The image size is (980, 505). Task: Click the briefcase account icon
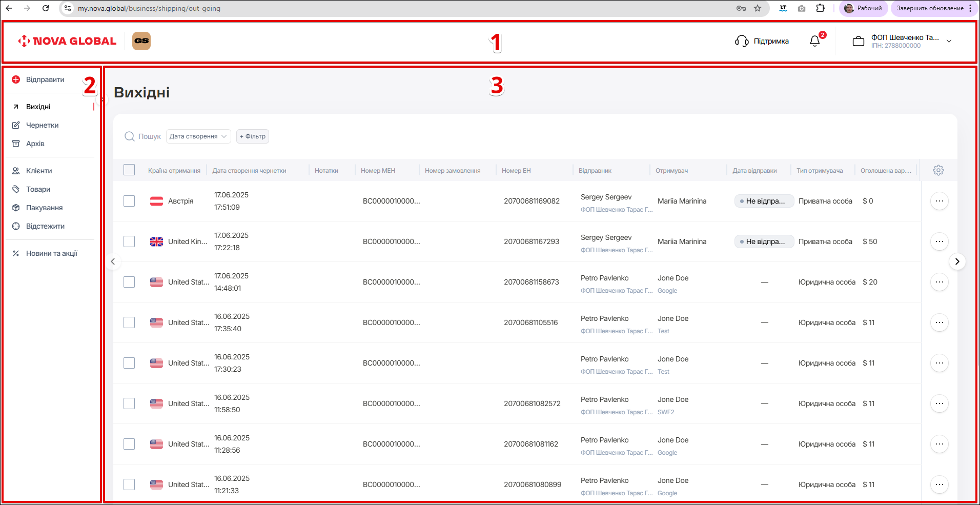click(859, 42)
